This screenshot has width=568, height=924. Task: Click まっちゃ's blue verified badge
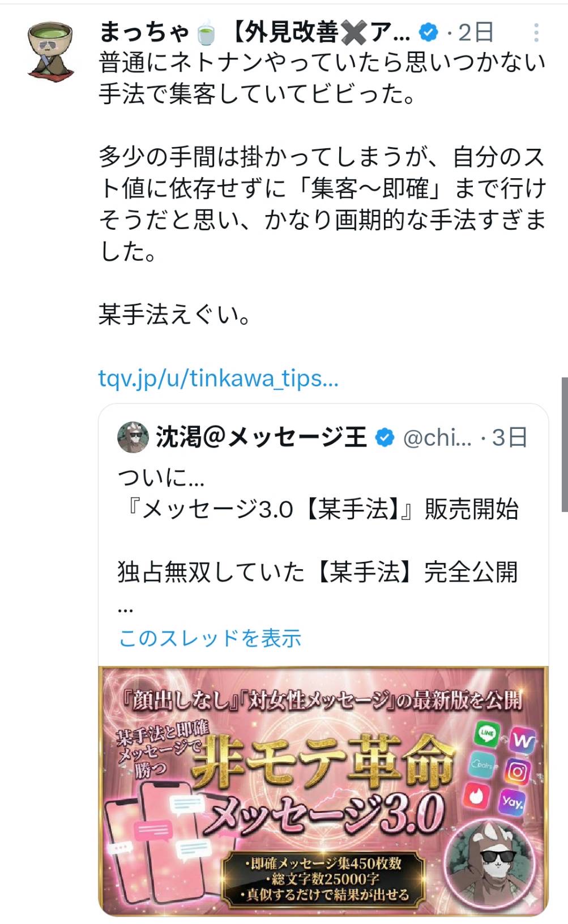(x=428, y=33)
